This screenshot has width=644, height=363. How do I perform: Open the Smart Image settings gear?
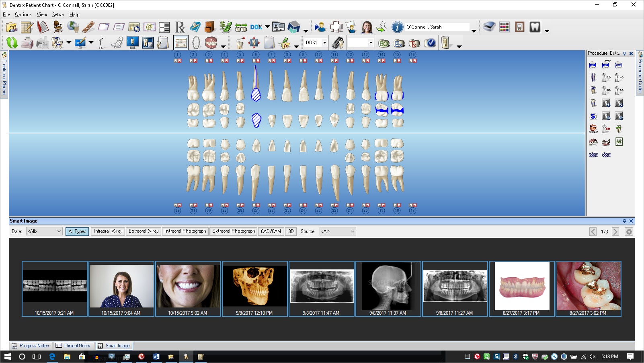click(x=629, y=231)
